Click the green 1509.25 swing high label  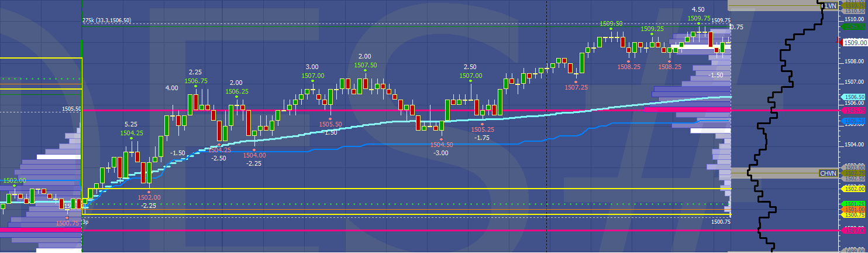click(652, 29)
